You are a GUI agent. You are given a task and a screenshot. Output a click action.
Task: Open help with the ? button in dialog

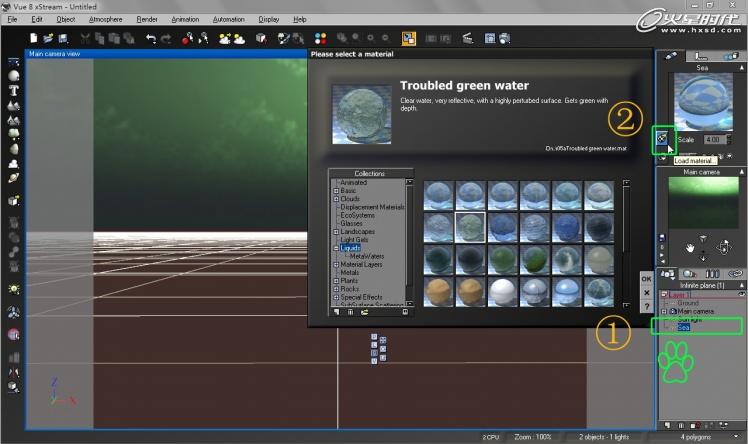point(646,306)
